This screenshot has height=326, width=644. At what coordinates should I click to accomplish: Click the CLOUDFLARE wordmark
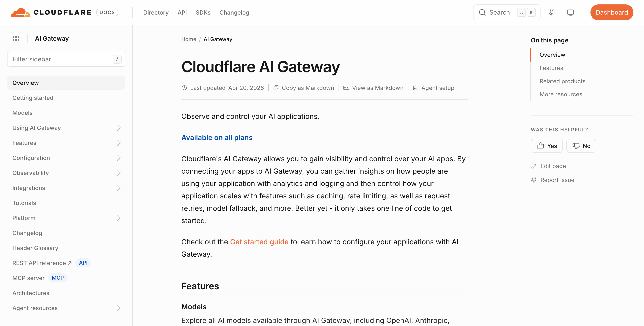pos(62,13)
